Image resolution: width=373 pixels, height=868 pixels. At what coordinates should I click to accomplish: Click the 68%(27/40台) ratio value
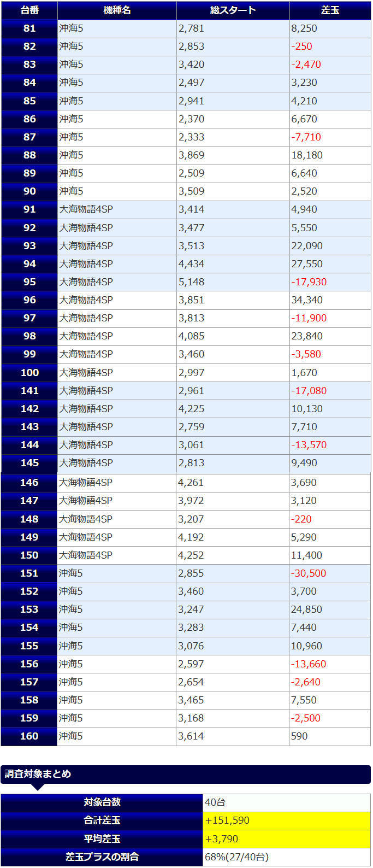click(x=237, y=857)
